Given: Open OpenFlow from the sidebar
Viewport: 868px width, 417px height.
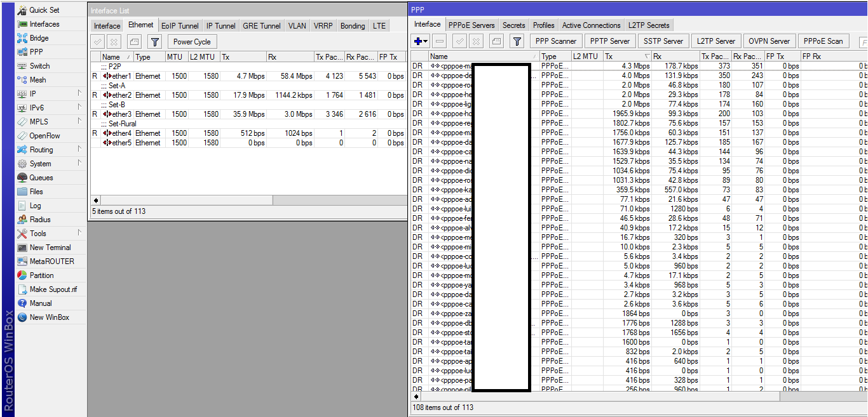Looking at the screenshot, I should (44, 136).
